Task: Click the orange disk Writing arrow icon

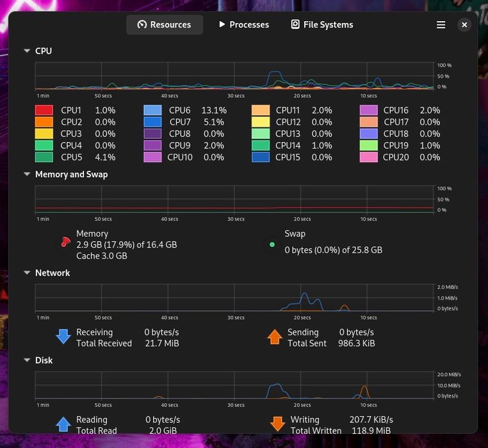Action: point(277,424)
